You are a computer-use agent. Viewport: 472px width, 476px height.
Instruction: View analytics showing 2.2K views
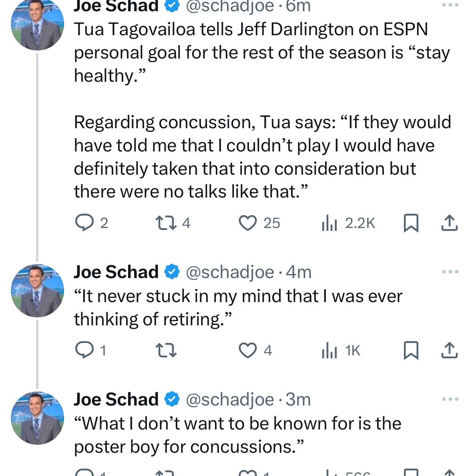pyautogui.click(x=329, y=223)
